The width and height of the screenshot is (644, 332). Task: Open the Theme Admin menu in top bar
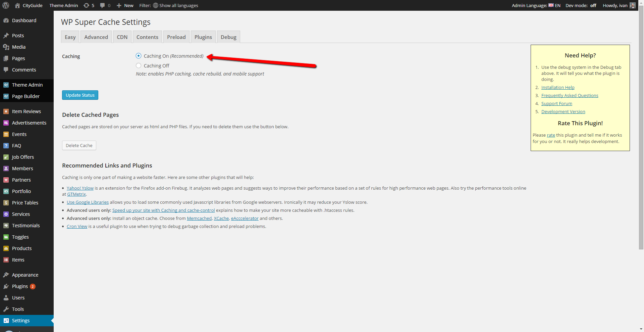(x=64, y=5)
